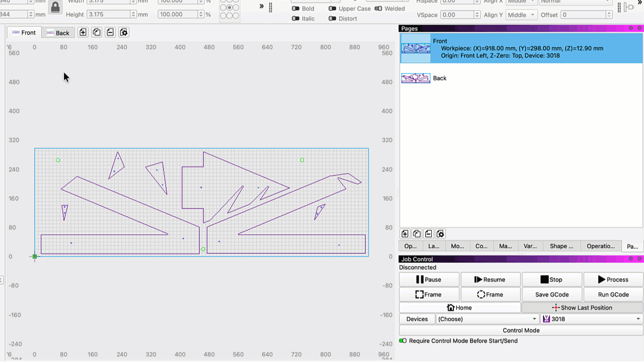Open the Shape ... panel tab
Screen dimensions: 644x362
(x=561, y=246)
